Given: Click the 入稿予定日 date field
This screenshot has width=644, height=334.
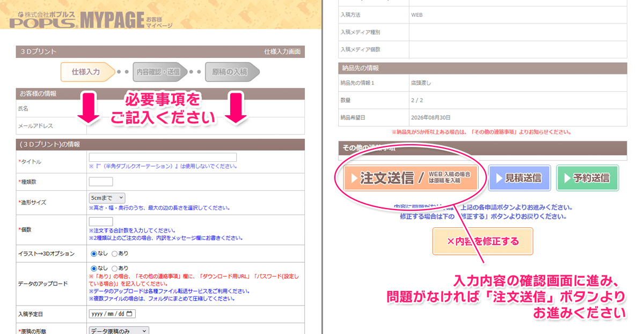Looking at the screenshot, I should (113, 314).
